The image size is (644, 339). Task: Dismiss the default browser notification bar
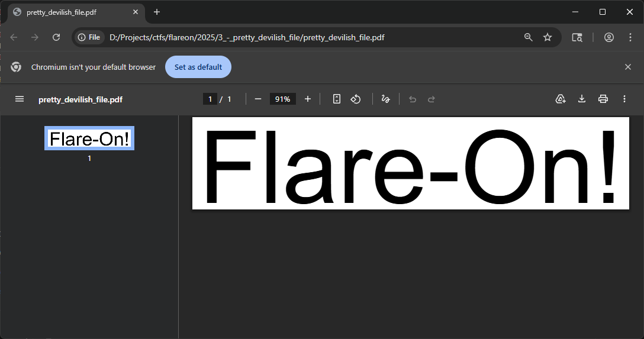click(628, 67)
